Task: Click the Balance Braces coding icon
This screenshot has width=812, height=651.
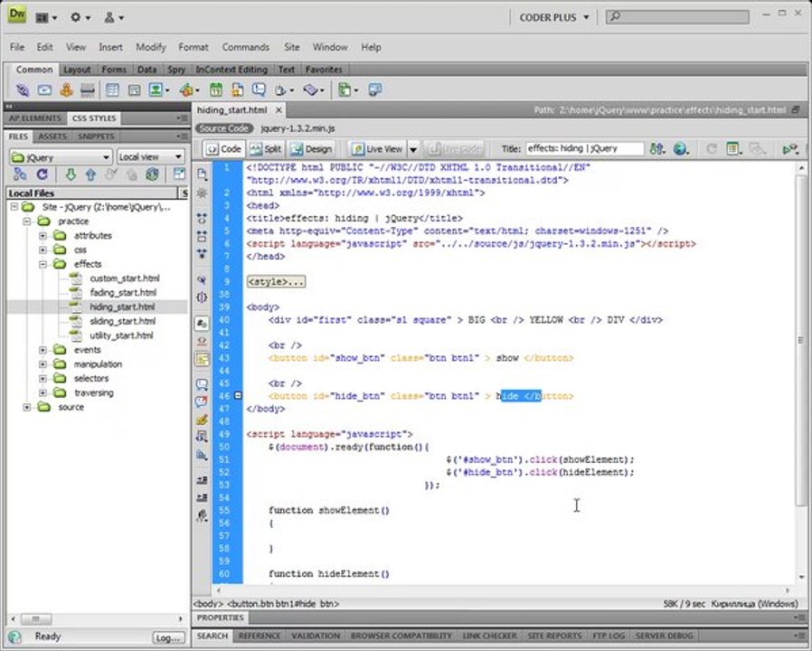Action: [202, 297]
